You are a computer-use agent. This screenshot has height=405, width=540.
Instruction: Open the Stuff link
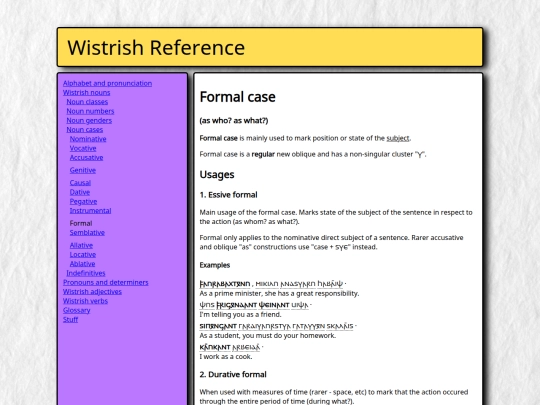70,320
